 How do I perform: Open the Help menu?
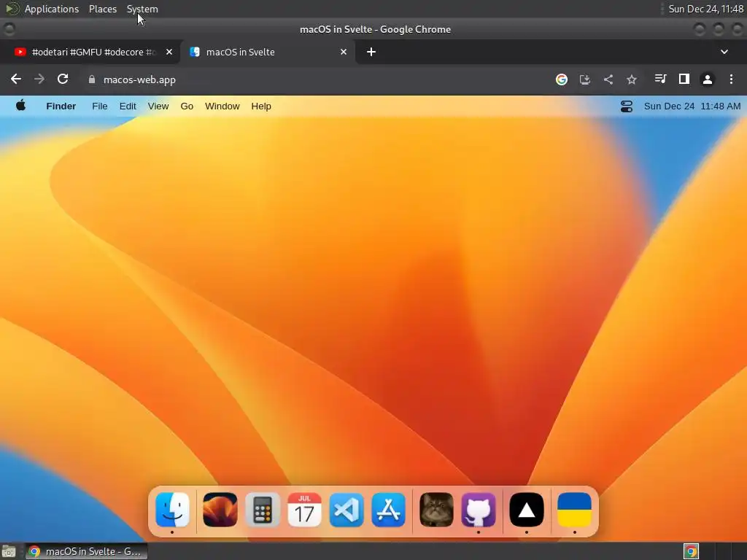(261, 106)
